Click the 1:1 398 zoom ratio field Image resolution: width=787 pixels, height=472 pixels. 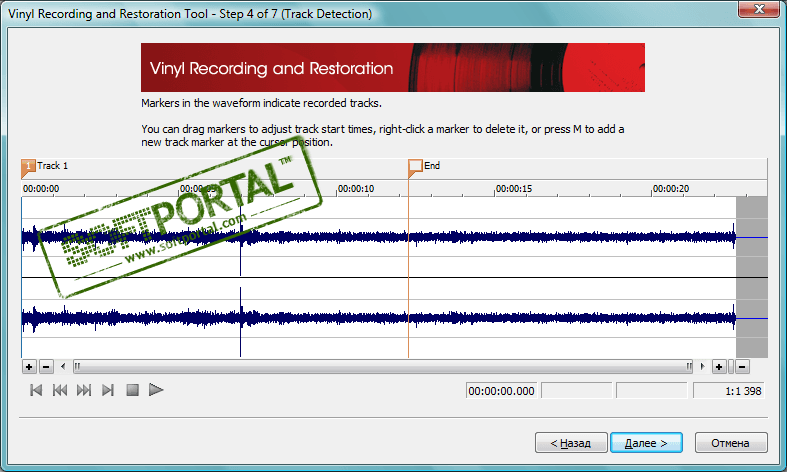[729, 391]
